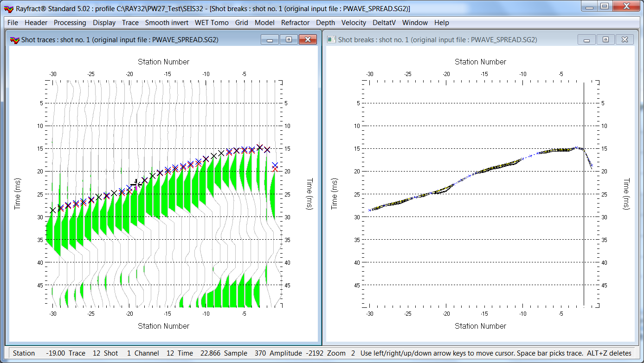Open the Display menu
The height and width of the screenshot is (363, 644).
pyautogui.click(x=104, y=23)
